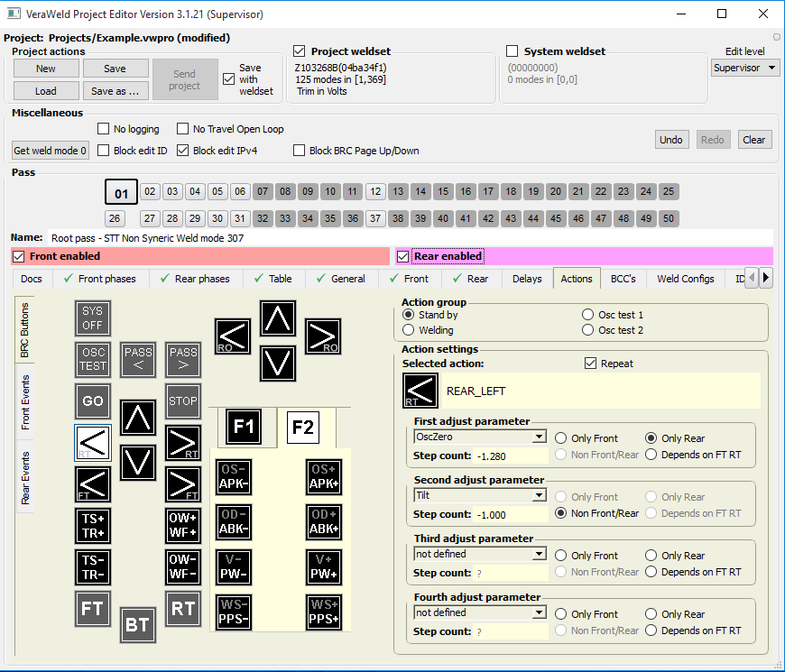Check Block BRC Page Up/Down

click(x=299, y=150)
